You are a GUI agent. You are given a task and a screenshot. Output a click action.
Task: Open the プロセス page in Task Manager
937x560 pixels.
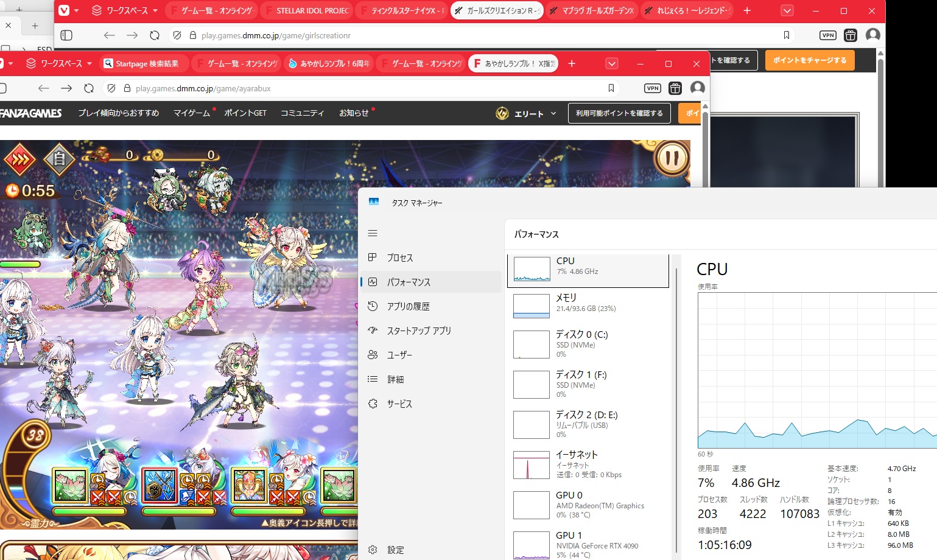[x=400, y=258]
